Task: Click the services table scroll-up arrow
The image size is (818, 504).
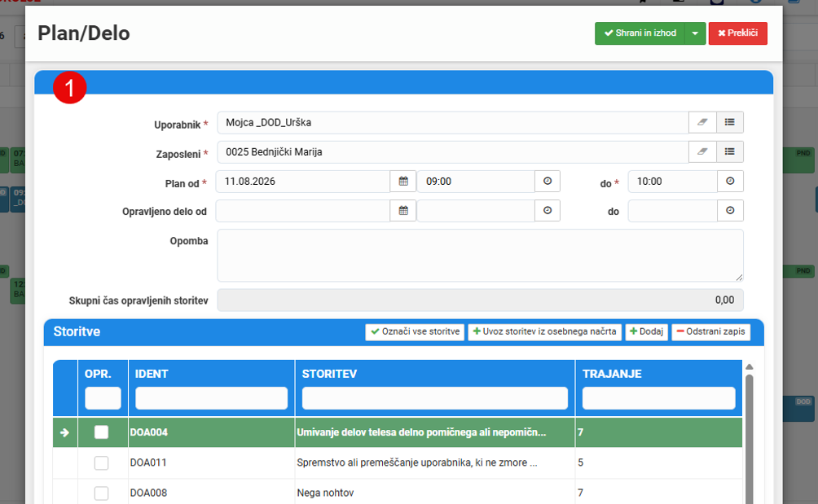Action: [x=749, y=367]
